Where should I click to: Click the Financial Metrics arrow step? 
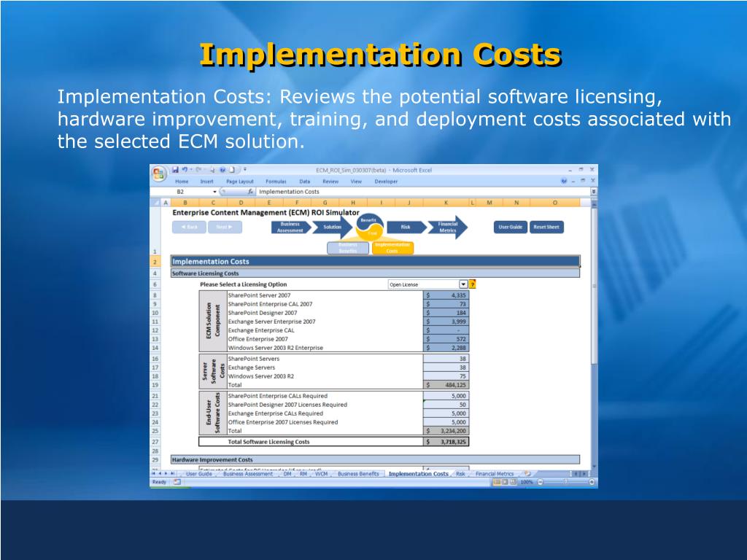tap(447, 227)
